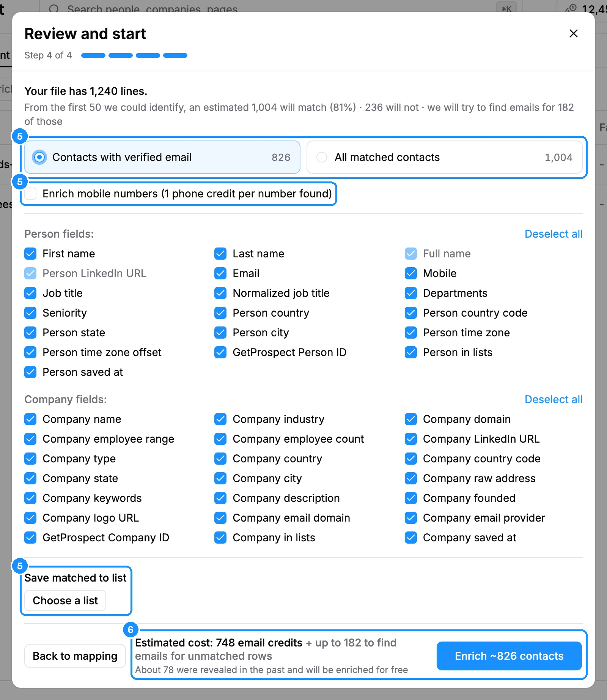Toggle Company industry checkbox

220,419
